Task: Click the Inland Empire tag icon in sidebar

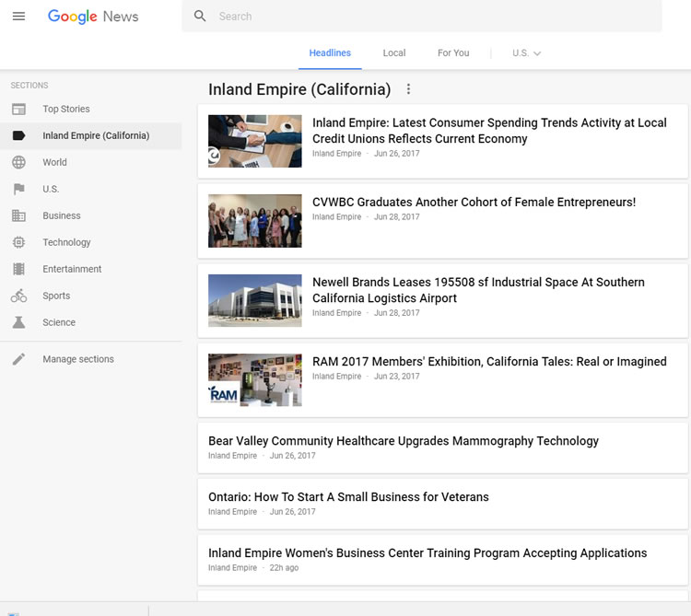Action: (x=18, y=135)
